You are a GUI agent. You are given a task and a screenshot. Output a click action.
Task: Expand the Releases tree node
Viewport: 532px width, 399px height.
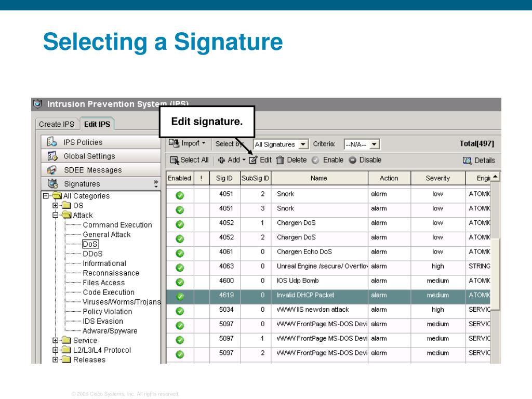point(55,360)
